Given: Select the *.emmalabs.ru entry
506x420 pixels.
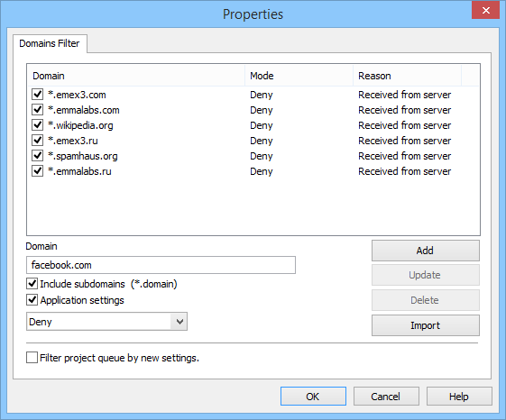Looking at the screenshot, I should click(x=79, y=171).
